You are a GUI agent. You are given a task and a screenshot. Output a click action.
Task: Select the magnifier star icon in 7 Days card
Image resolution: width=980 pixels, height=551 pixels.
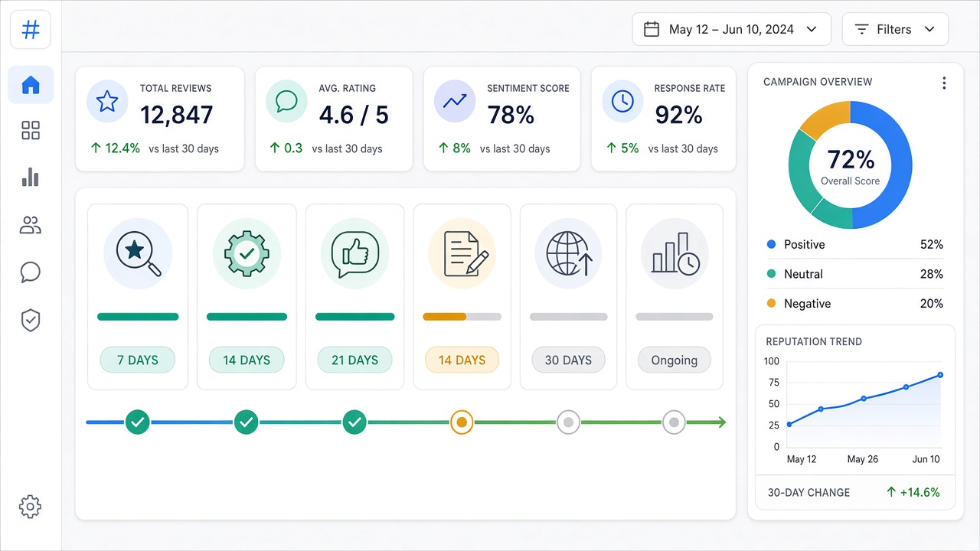click(x=138, y=253)
